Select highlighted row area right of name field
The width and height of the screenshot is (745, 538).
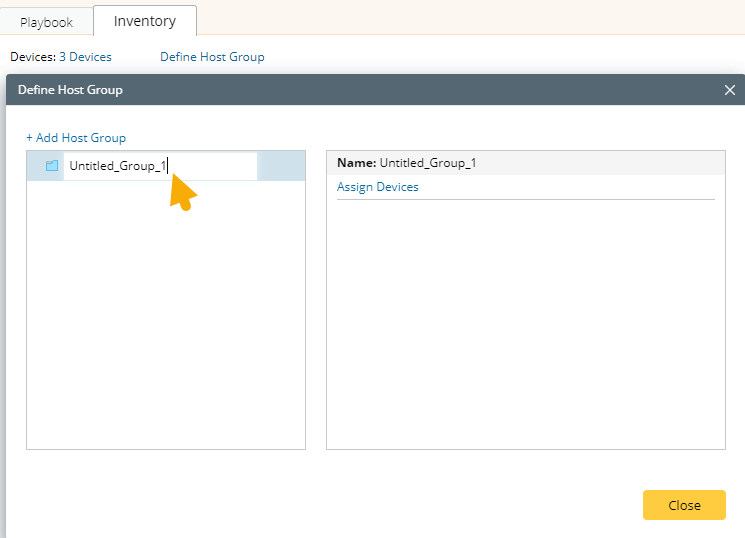tap(280, 166)
